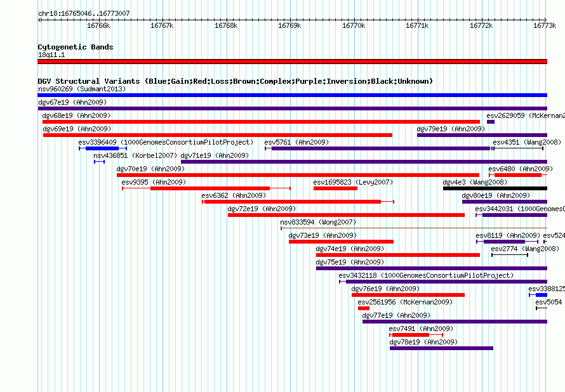
Task: Click the chr18:16765046..16773007 region label
Action: point(84,13)
